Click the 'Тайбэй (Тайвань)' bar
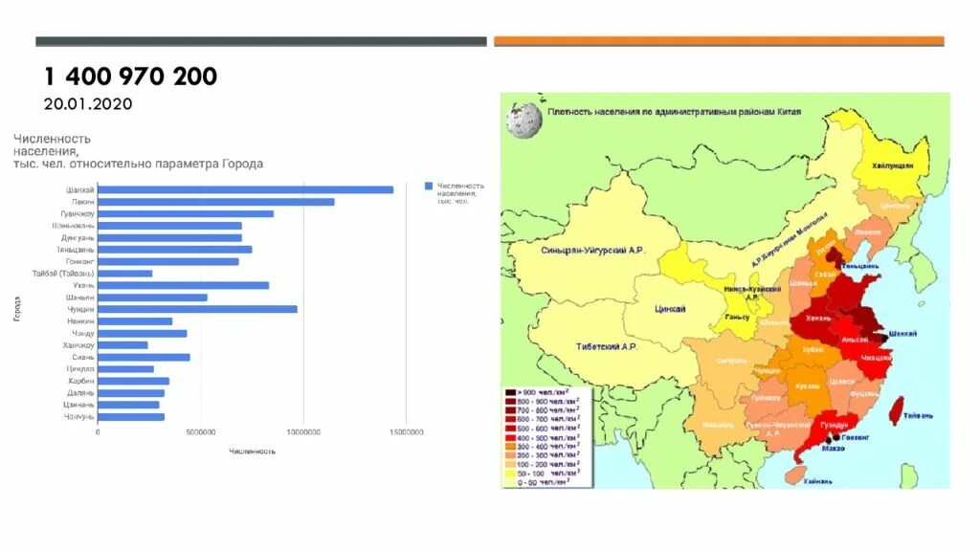The height and width of the screenshot is (551, 980). [125, 274]
